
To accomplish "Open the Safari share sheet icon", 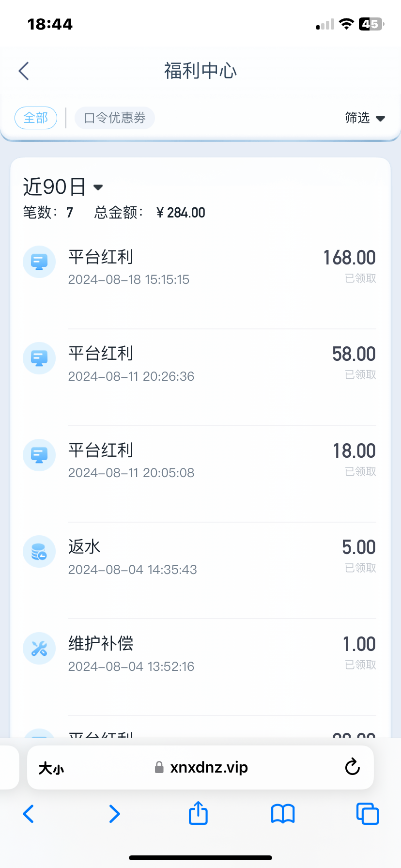I will point(198,813).
